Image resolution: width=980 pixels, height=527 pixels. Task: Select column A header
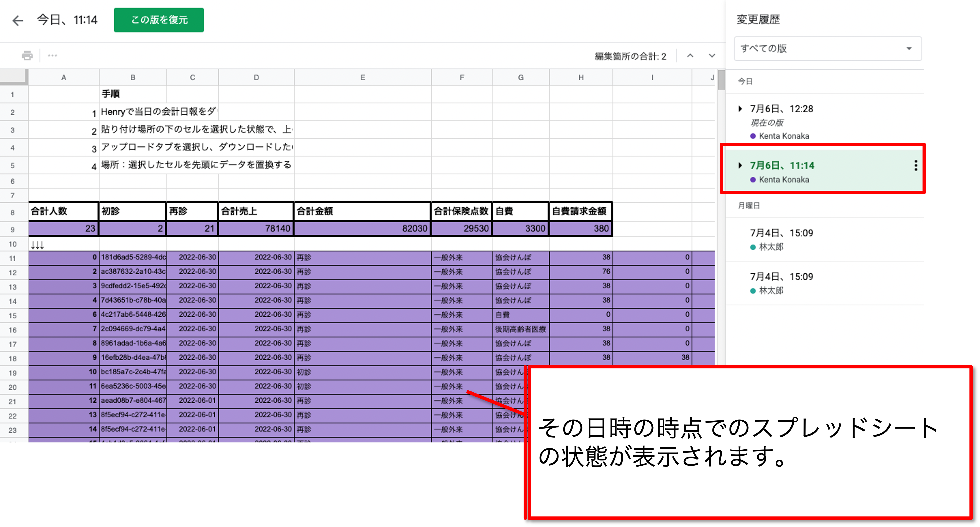pyautogui.click(x=63, y=78)
